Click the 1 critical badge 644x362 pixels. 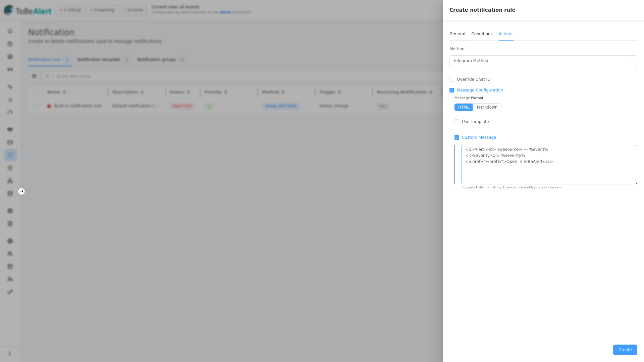coord(70,10)
